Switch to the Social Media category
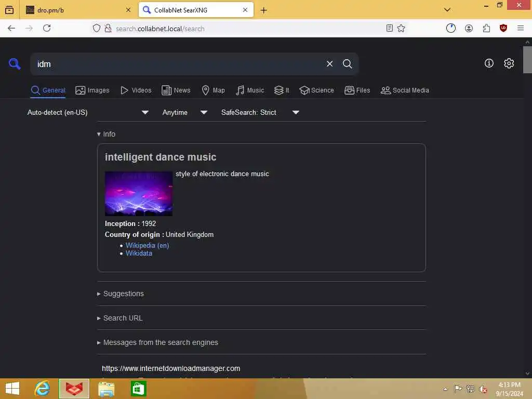 coord(405,90)
